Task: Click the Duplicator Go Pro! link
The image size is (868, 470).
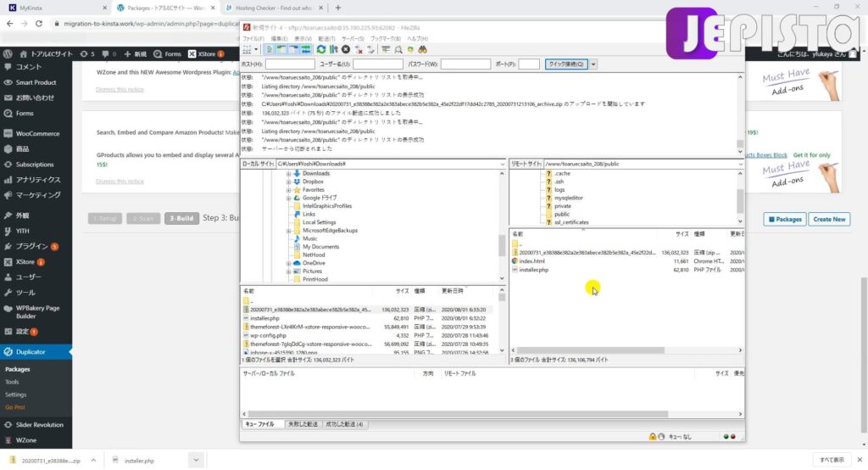Action: [15, 407]
